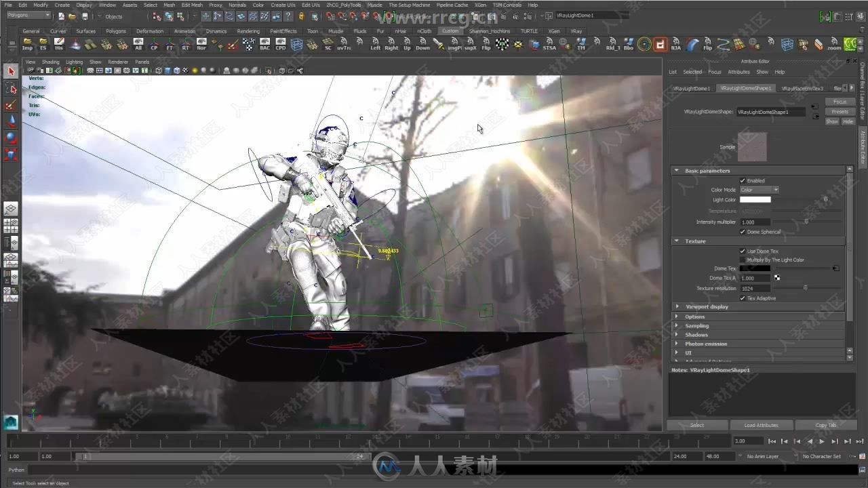This screenshot has width=868, height=488.
Task: Collapse the Basic parameters section
Action: 677,171
